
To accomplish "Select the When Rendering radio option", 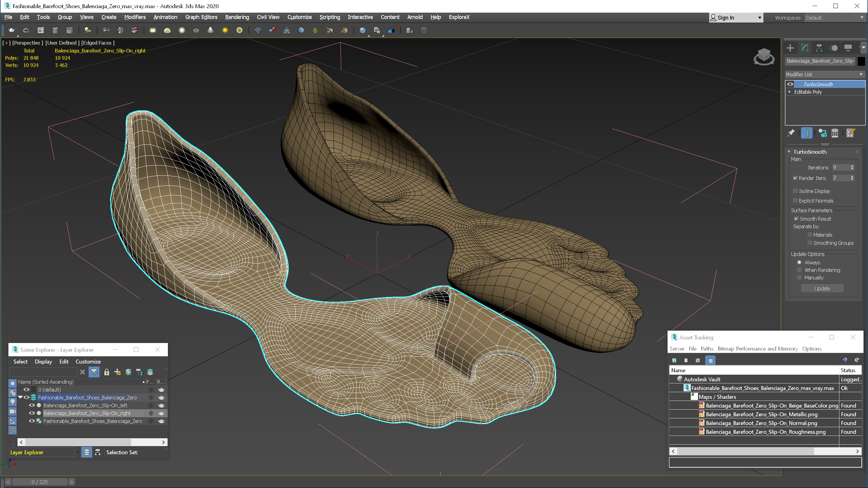I will [x=799, y=270].
